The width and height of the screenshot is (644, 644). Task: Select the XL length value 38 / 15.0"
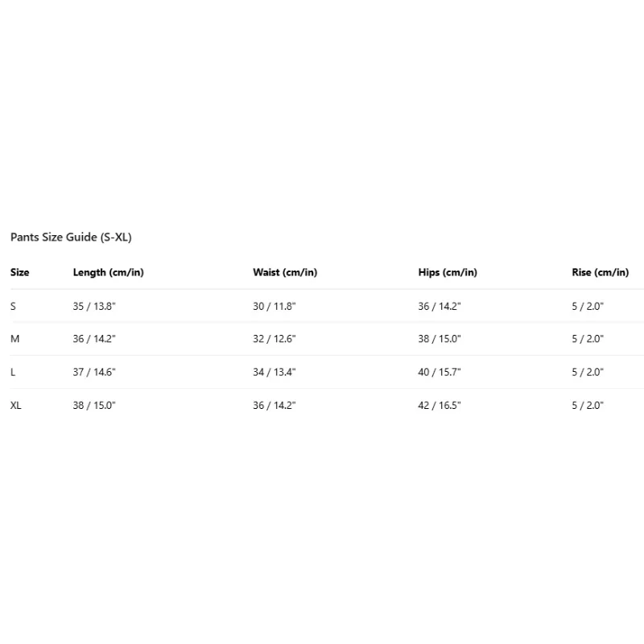94,406
